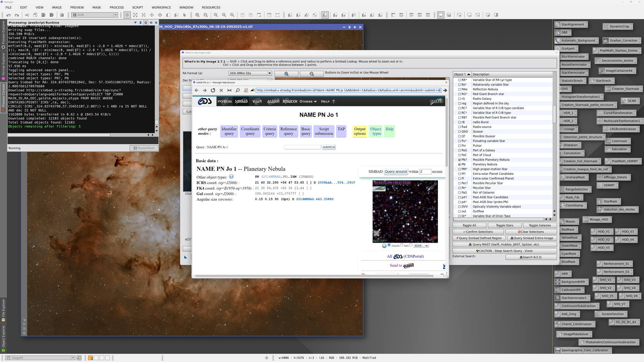Open the NoiseXterminator process icon
Viewport: 644px width, 362px height.
click(x=574, y=64)
